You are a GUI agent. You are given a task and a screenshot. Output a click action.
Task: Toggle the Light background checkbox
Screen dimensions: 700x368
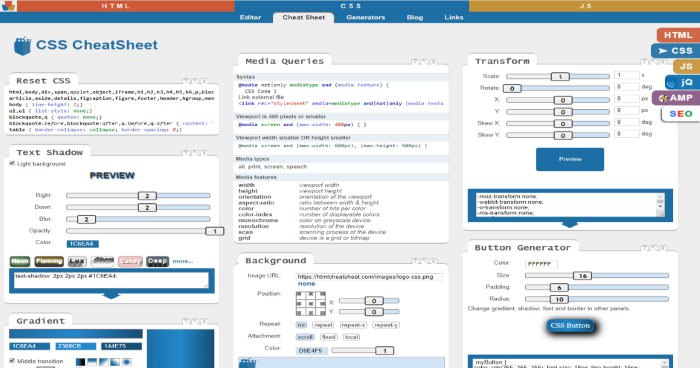coord(12,163)
